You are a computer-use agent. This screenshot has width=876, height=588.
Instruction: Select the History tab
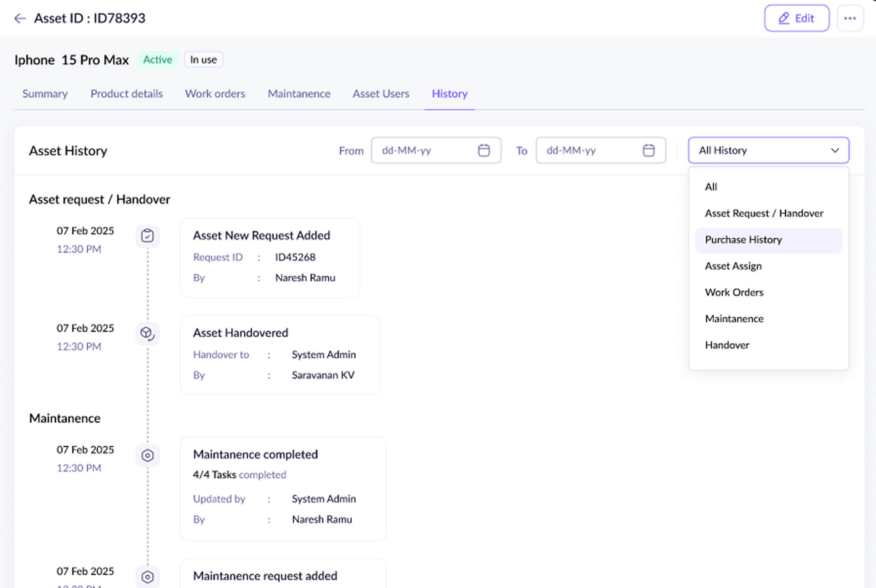pos(450,94)
